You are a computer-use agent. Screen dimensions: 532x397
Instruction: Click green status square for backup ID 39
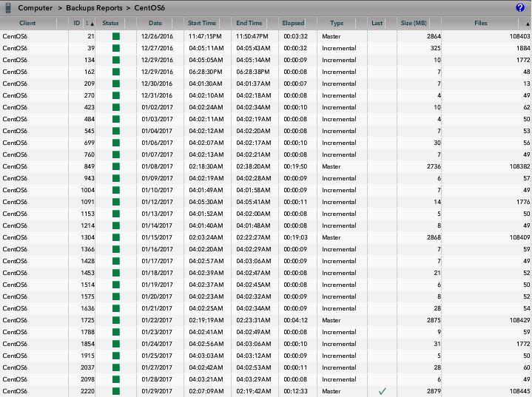point(116,48)
